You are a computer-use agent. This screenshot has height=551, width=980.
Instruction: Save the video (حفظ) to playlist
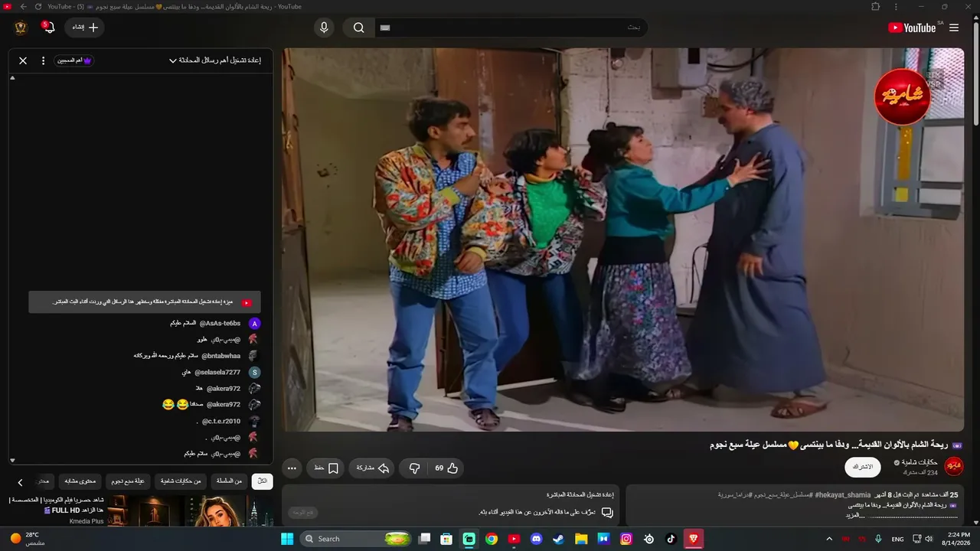pos(326,468)
